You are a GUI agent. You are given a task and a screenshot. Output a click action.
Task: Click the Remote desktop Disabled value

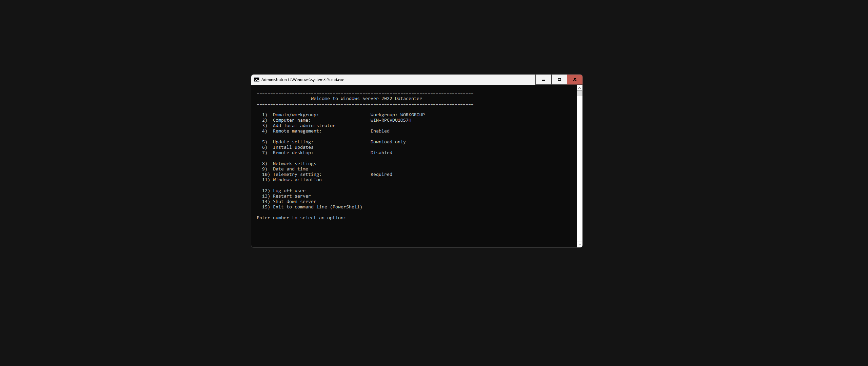[381, 153]
